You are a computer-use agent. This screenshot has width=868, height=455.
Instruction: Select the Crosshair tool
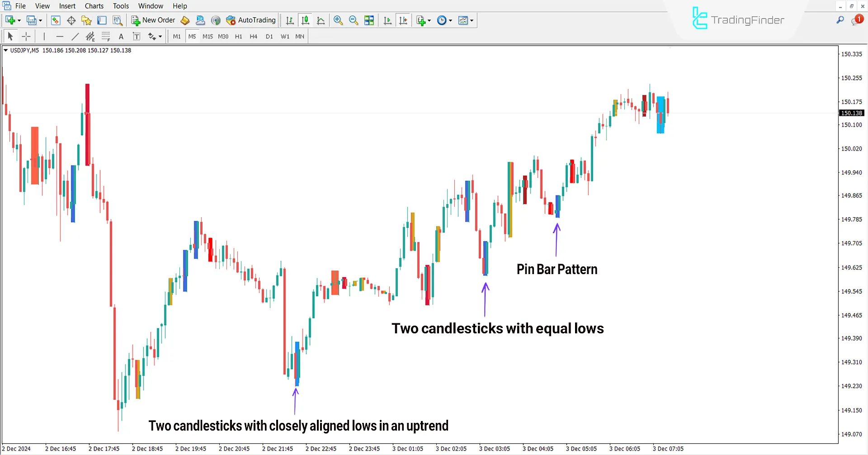click(x=26, y=36)
